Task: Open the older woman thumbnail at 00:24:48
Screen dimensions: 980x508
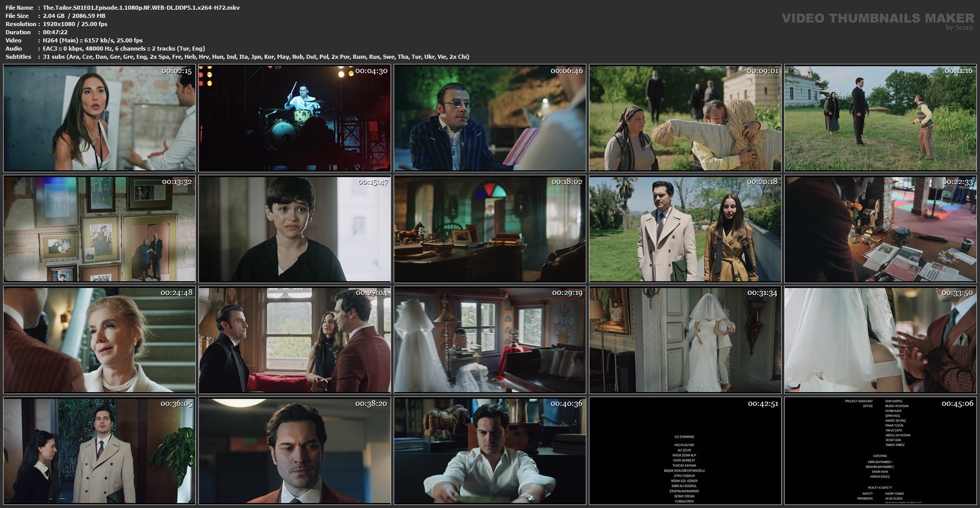Action: pyautogui.click(x=100, y=340)
